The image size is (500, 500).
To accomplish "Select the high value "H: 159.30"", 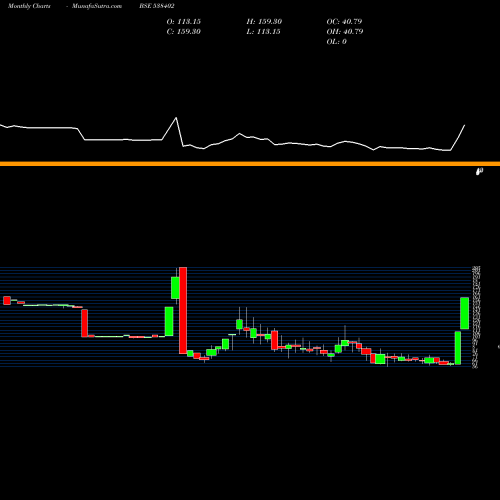I will [x=264, y=22].
